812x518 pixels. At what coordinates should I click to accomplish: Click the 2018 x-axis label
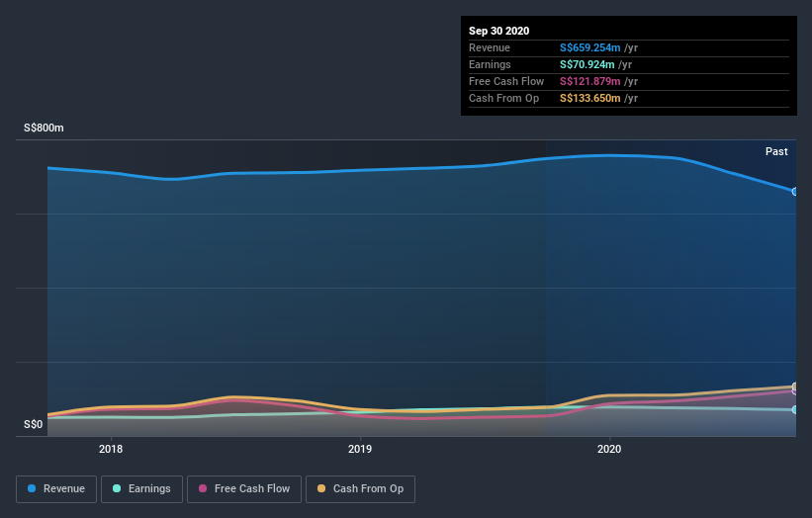coord(111,449)
